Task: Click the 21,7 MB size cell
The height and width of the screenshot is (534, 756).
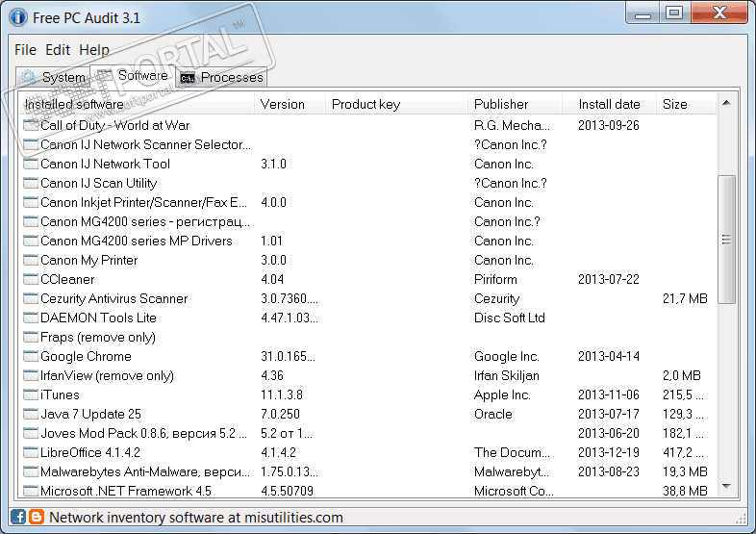Action: (x=685, y=298)
